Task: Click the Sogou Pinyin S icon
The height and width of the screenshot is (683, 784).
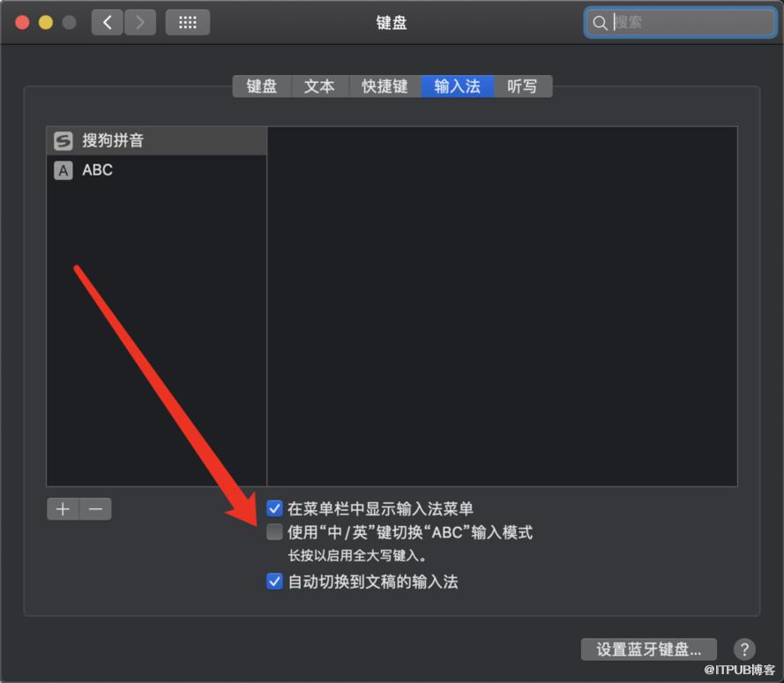Action: [63, 141]
